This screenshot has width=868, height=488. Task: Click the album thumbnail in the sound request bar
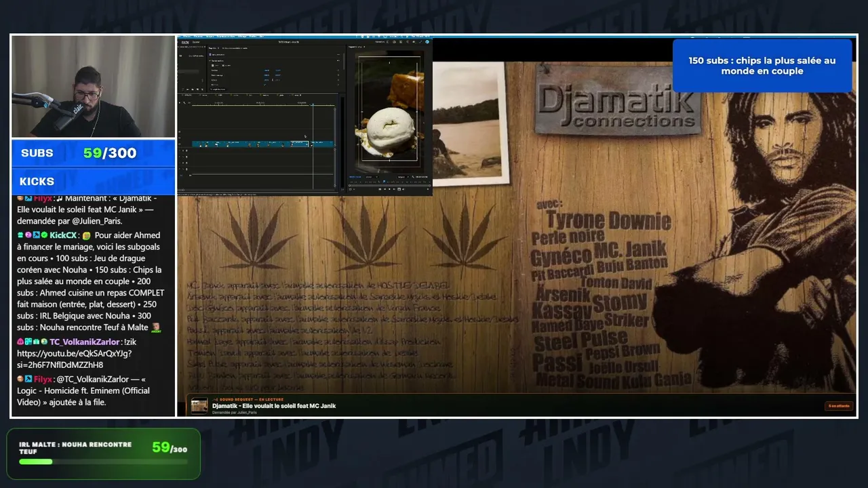click(199, 405)
